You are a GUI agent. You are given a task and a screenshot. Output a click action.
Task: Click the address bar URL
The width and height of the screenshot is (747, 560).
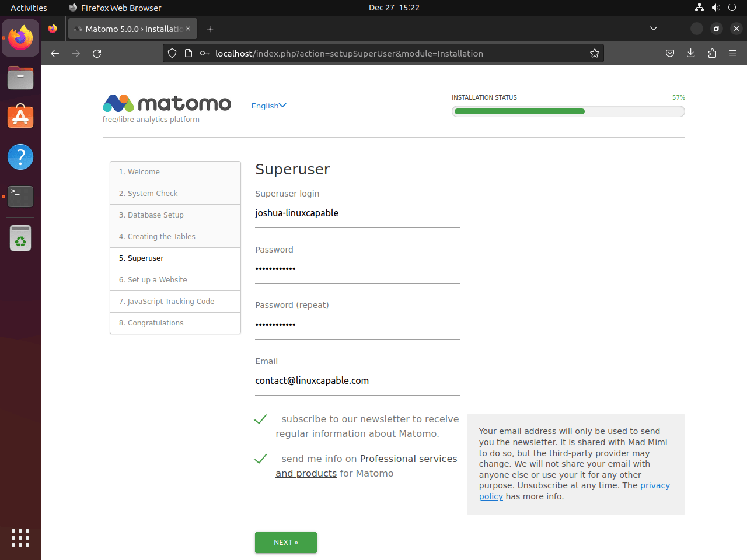point(349,53)
